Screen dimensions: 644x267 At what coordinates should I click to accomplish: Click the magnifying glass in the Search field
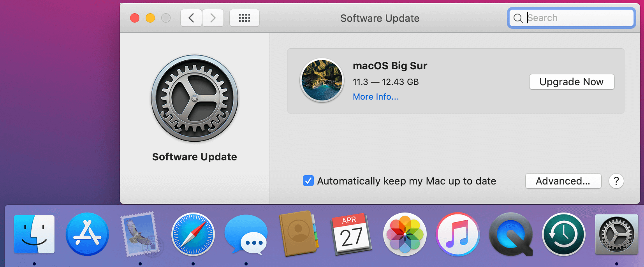point(518,18)
